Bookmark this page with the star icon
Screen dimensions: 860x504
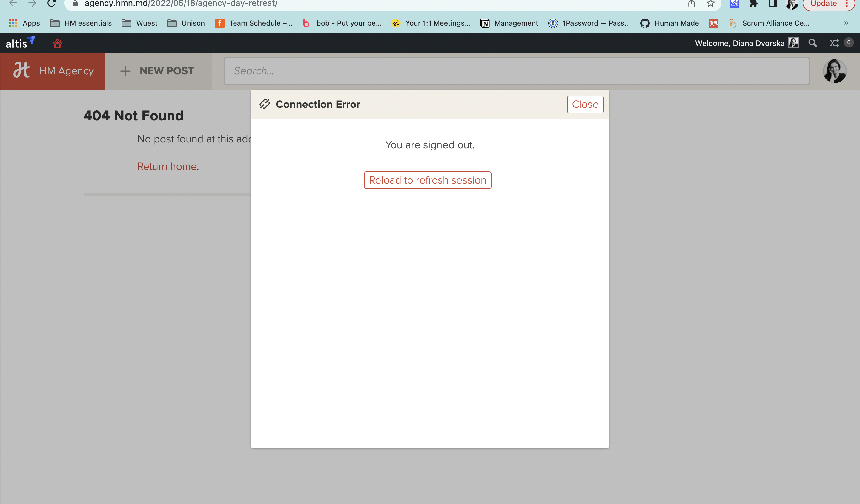point(710,4)
